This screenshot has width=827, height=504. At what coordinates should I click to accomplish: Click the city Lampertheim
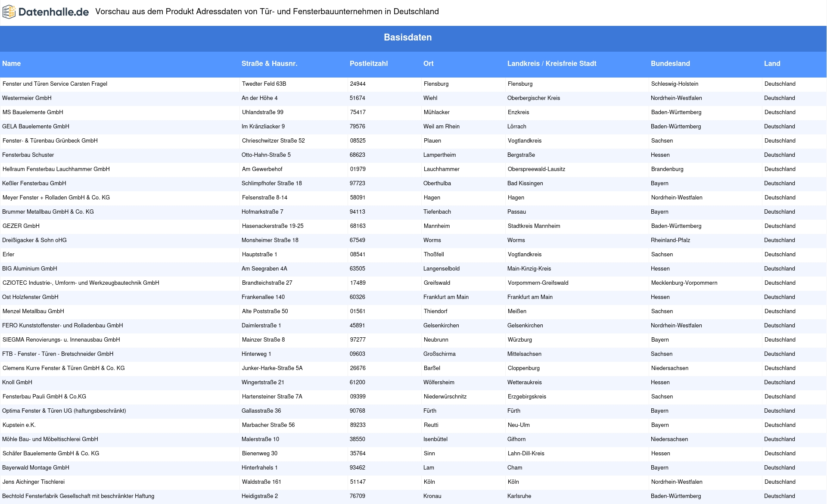pos(439,155)
